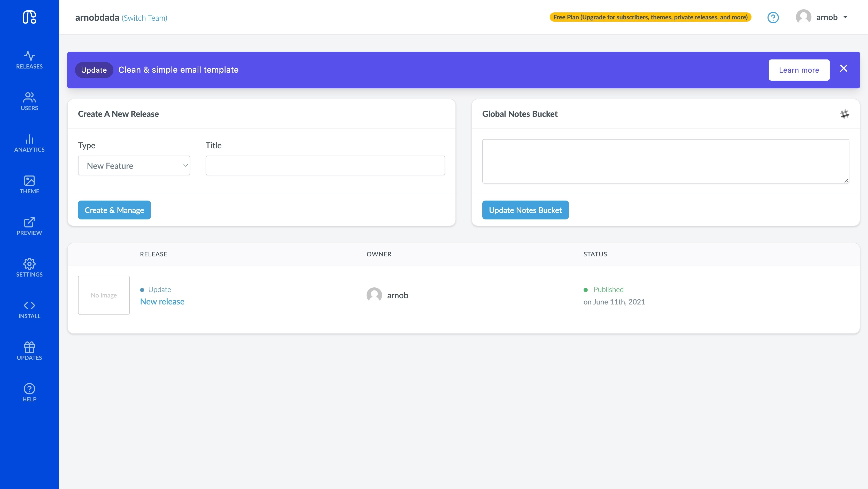Expand the arnob user menu arrow
868x489 pixels.
click(845, 17)
